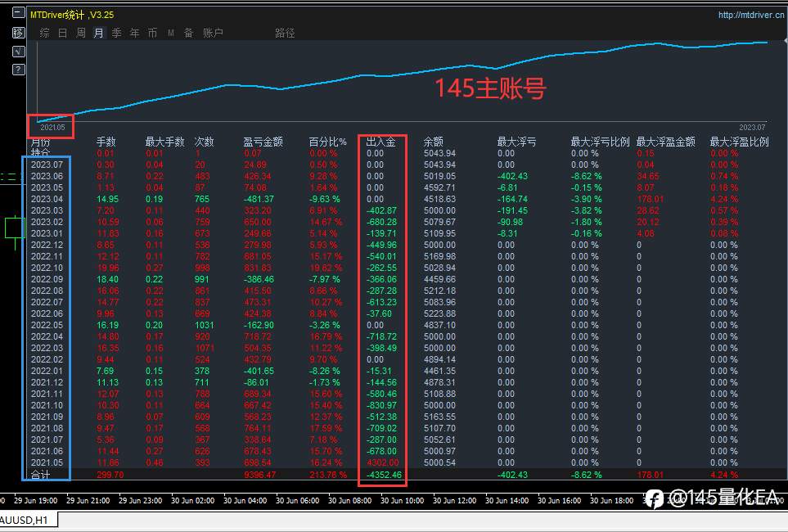Open the 账户 account tab
The width and height of the screenshot is (788, 532).
(x=213, y=34)
